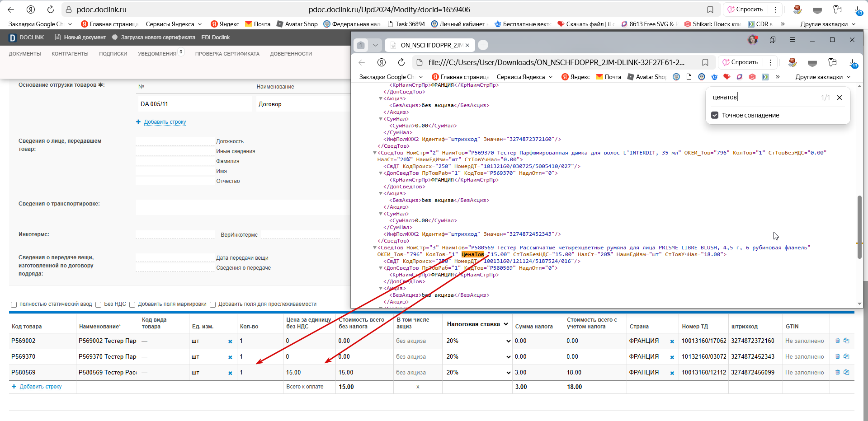Open tab list chevron in front window
Screen dimensions: 868x421
coord(375,45)
